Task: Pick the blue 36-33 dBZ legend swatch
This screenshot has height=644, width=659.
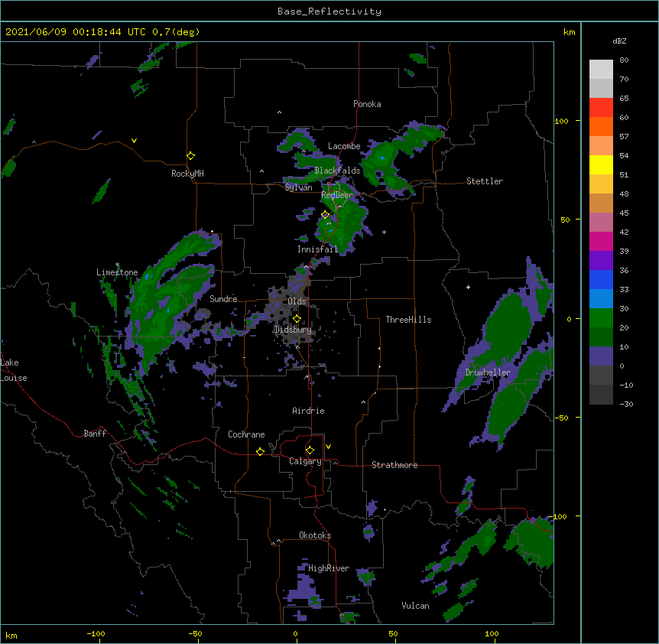Action: pyautogui.click(x=601, y=280)
